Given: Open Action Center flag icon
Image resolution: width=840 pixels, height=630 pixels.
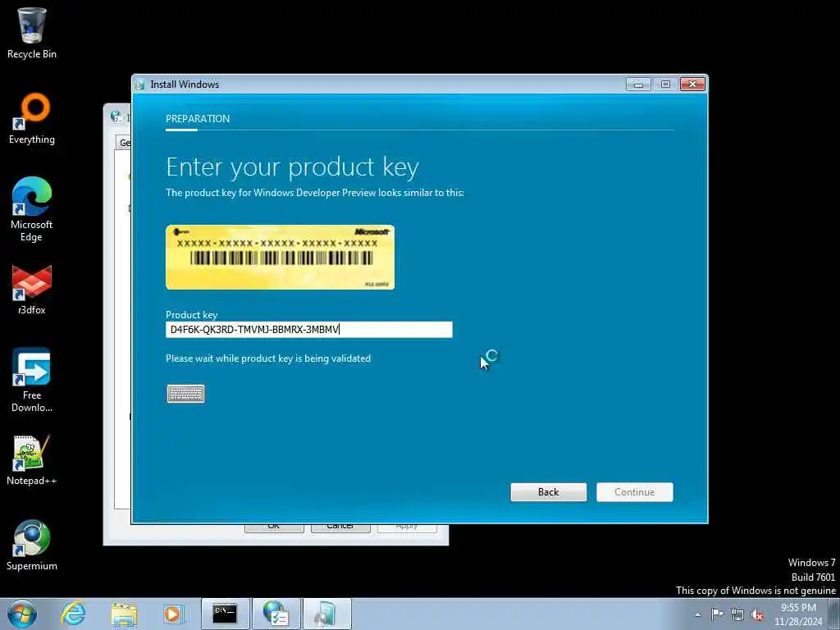Looking at the screenshot, I should coord(717,614).
